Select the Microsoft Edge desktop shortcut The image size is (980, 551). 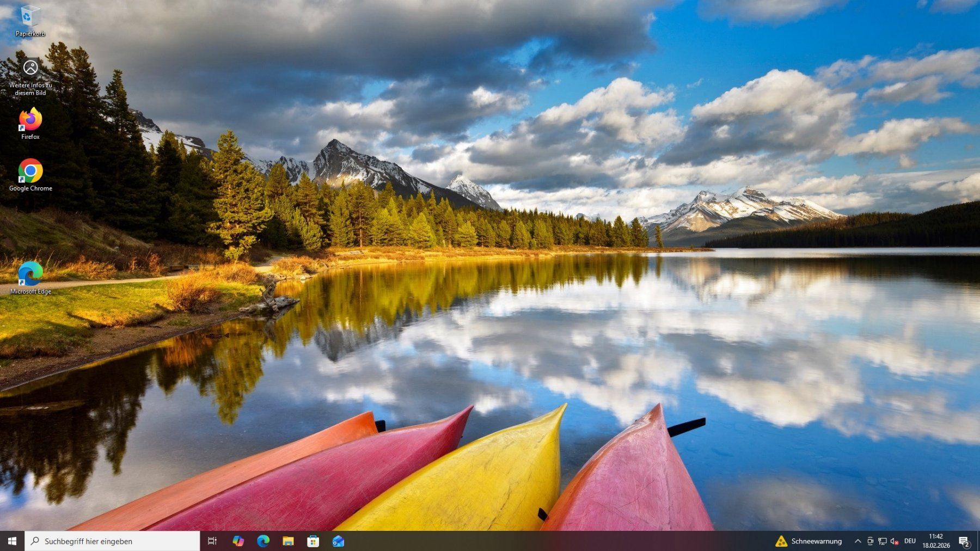pyautogui.click(x=30, y=278)
